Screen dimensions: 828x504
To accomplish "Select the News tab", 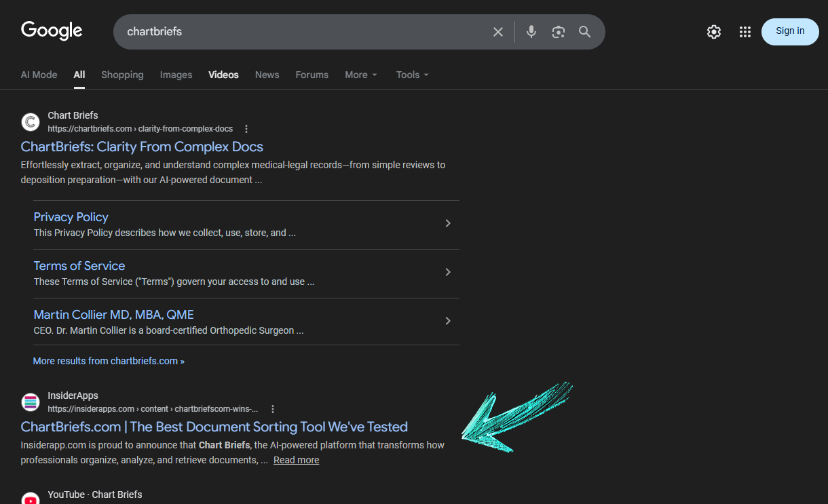I will click(267, 75).
